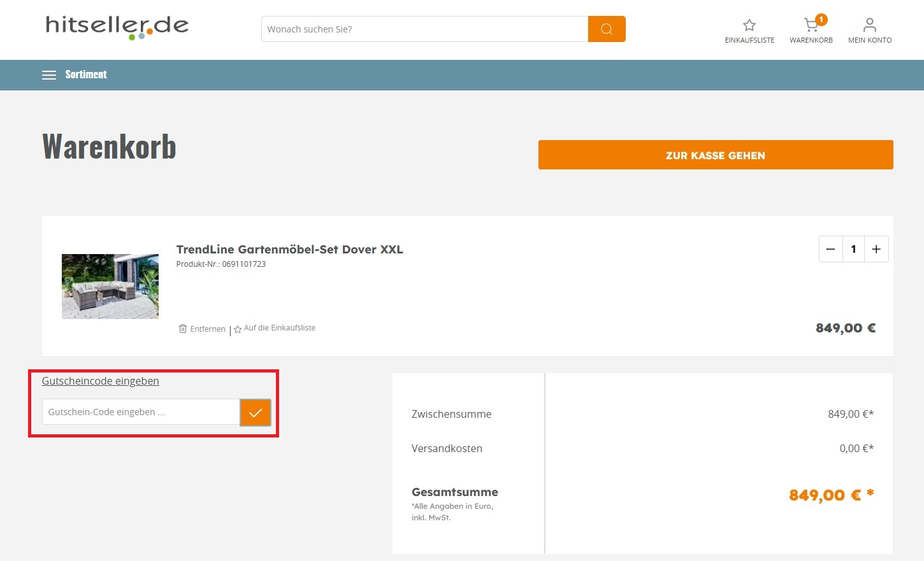
Task: Click the quantity field showing 1
Action: 853,249
